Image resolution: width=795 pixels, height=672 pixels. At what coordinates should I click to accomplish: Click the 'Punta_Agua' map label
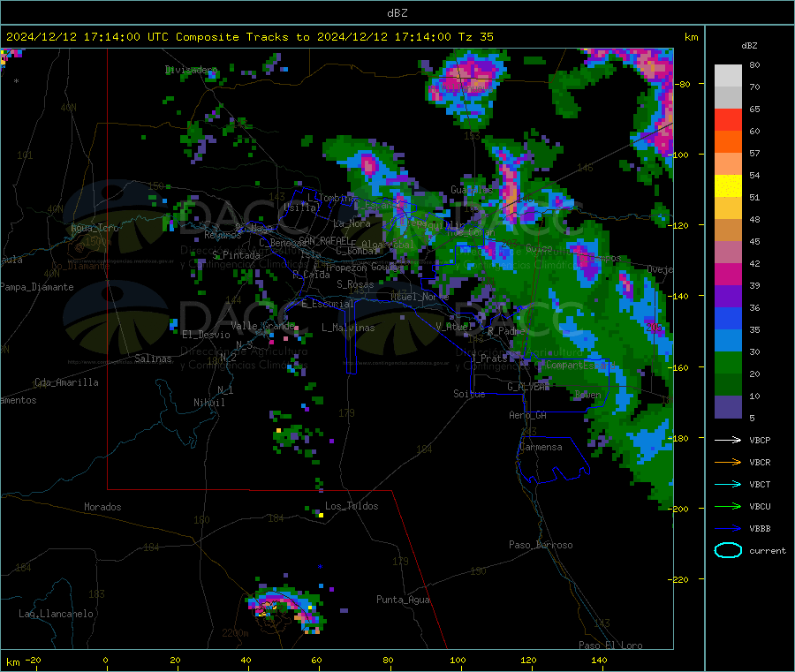(403, 600)
